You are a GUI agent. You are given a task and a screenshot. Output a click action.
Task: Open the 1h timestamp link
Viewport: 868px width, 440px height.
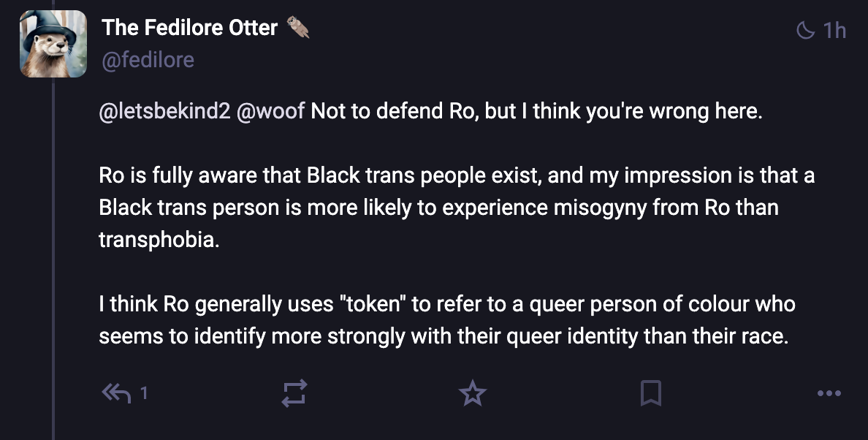click(834, 30)
